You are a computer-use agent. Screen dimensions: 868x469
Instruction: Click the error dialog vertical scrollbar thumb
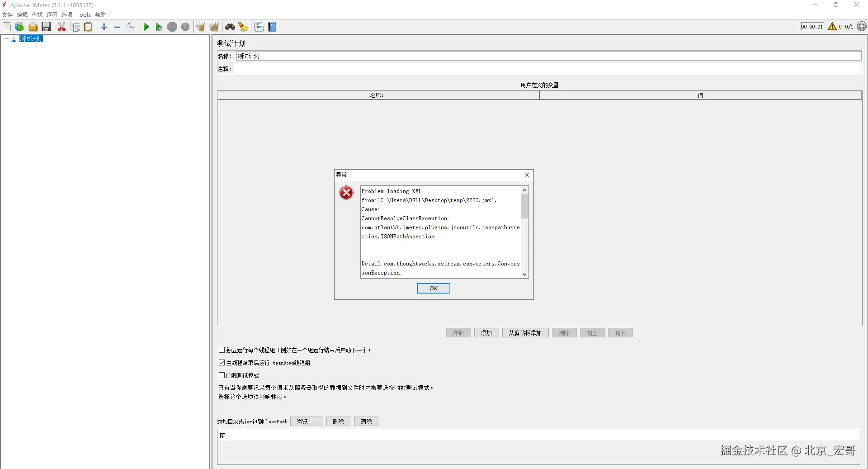525,206
